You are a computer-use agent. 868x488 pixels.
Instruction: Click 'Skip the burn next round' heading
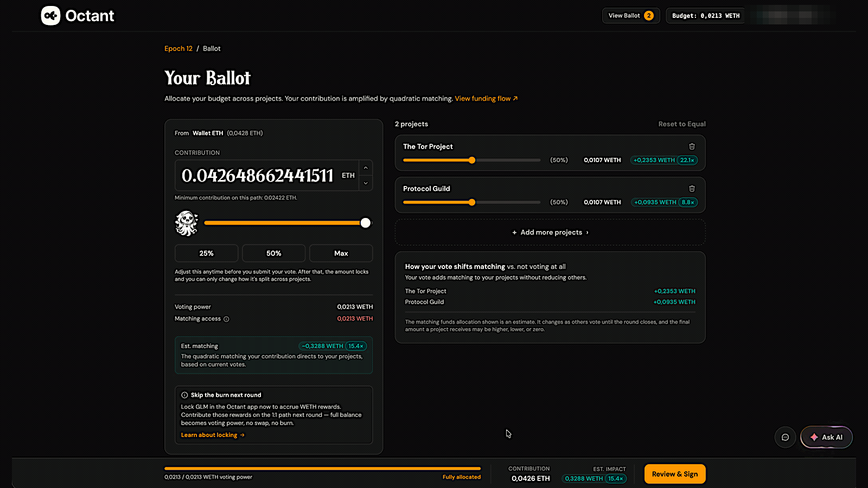click(x=226, y=395)
